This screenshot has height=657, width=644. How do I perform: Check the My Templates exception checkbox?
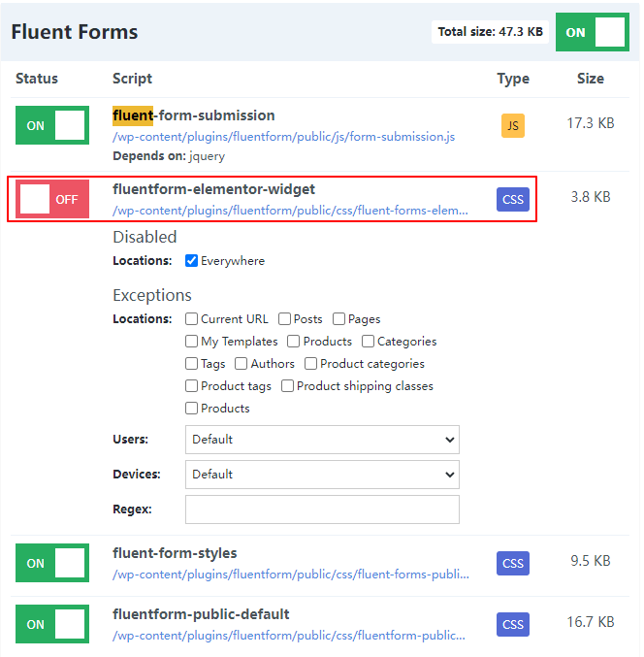192,342
